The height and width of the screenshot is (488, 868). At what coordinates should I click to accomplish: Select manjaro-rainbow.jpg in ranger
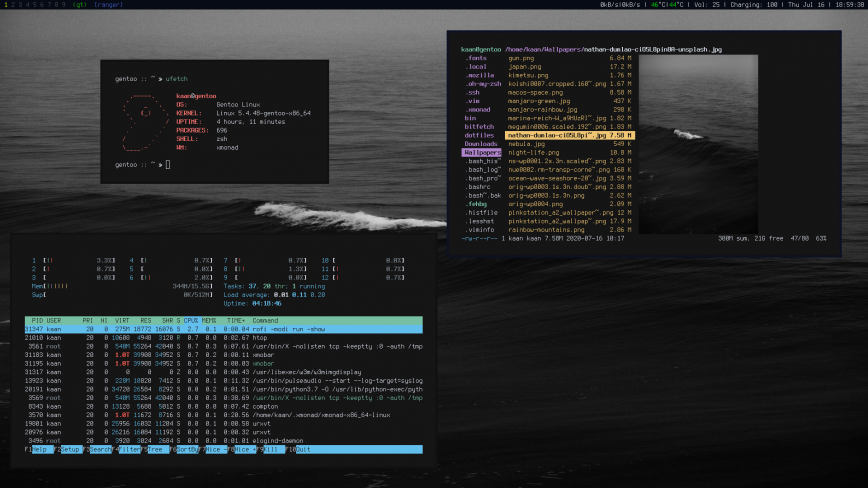pyautogui.click(x=570, y=110)
